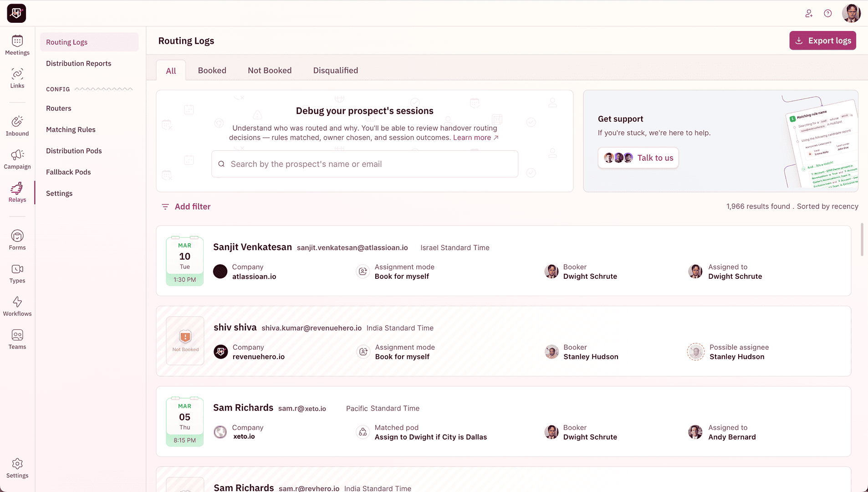Open Distribution Pods config item
The height and width of the screenshot is (492, 868).
click(74, 151)
